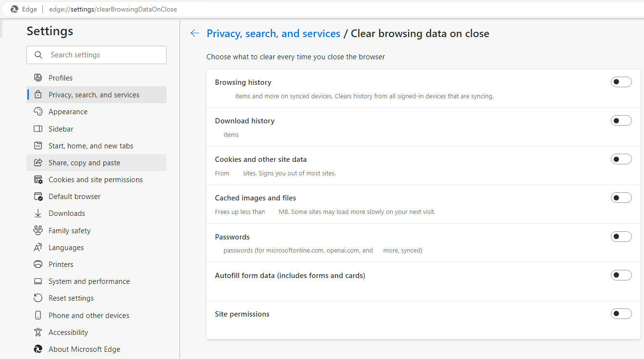Screen dimensions: 644x359
Task: Click Privacy, search, and services breadcrumb link
Action: 273,34
